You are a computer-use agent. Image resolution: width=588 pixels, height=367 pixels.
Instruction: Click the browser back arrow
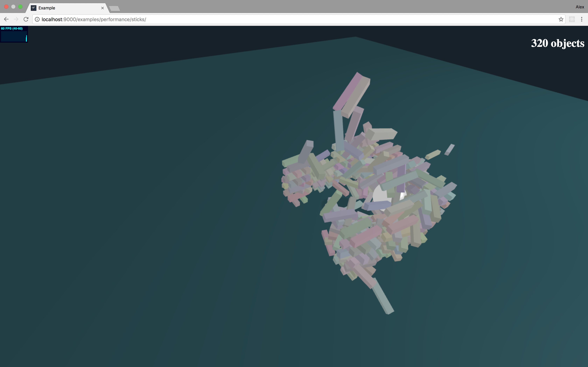pos(6,19)
